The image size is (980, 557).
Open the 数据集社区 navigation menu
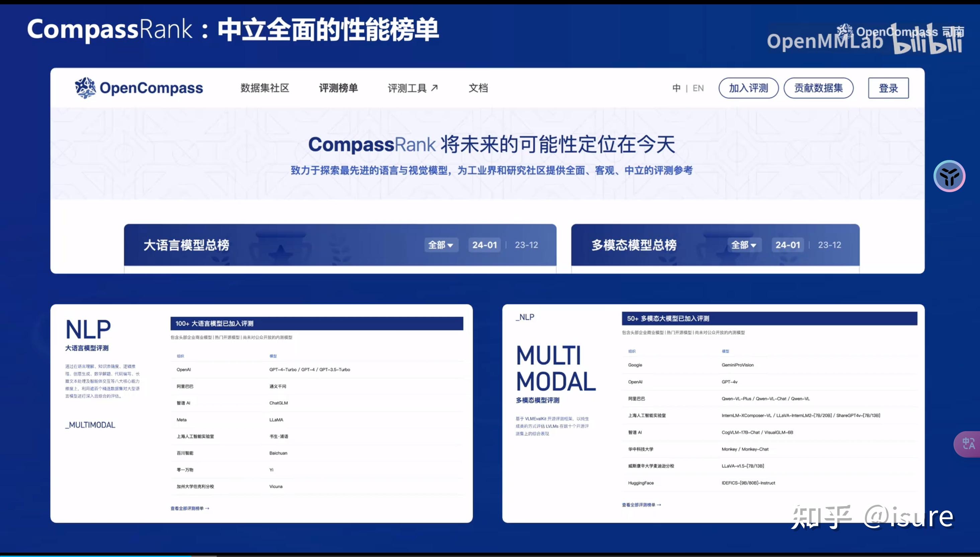[x=265, y=88]
